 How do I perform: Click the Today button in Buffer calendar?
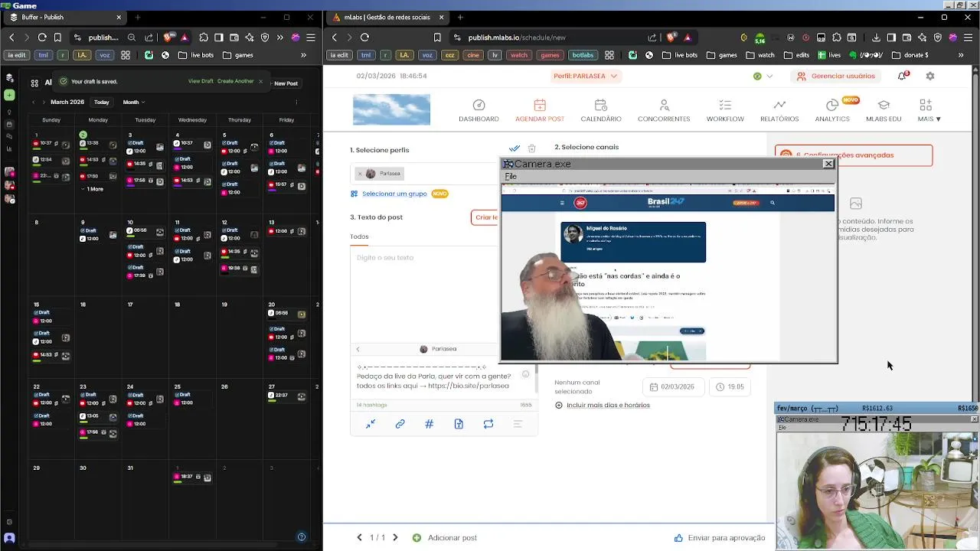(x=102, y=102)
